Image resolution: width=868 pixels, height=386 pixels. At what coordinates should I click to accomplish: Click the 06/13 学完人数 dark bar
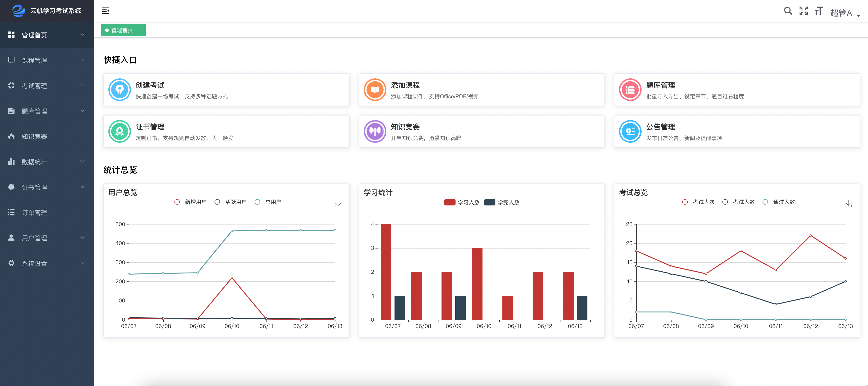[x=582, y=308]
